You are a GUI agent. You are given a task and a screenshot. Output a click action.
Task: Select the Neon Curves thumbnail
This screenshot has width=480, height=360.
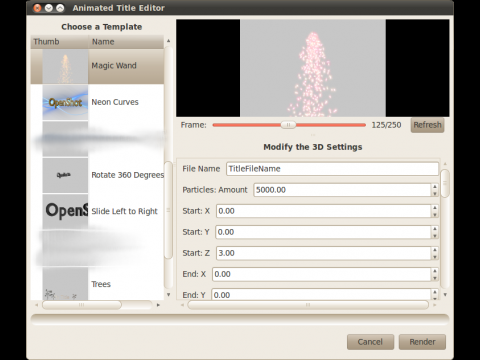65,102
